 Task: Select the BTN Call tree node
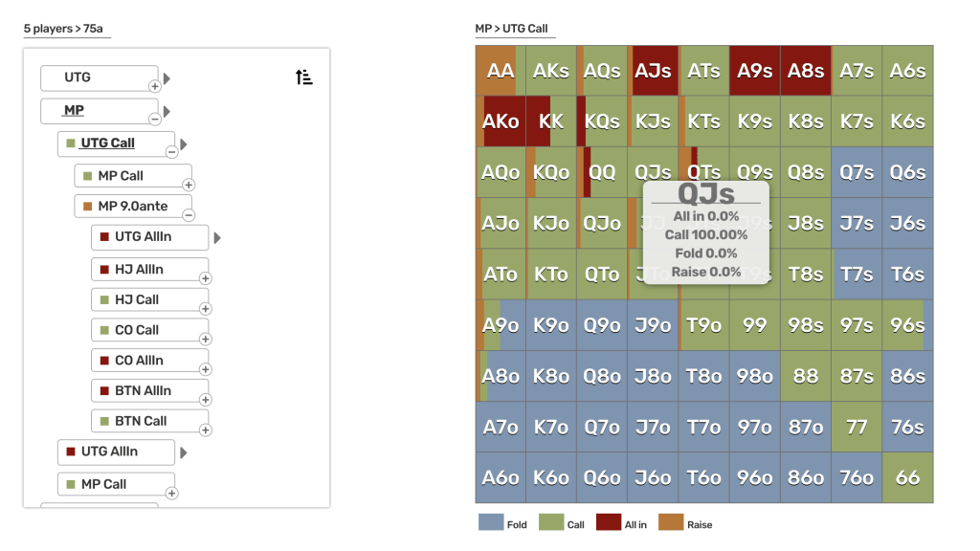(141, 421)
